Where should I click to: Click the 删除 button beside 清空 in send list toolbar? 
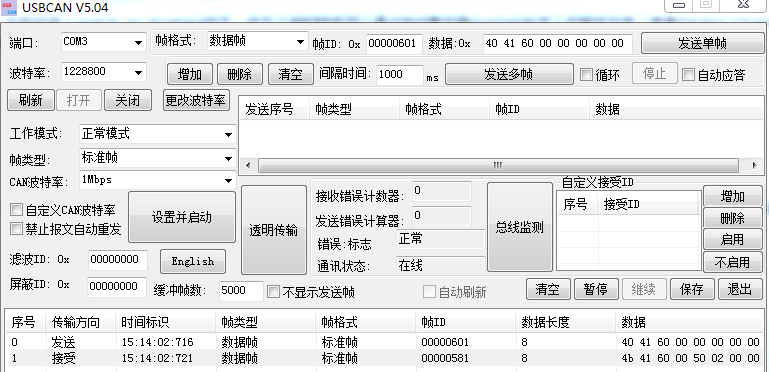click(240, 74)
